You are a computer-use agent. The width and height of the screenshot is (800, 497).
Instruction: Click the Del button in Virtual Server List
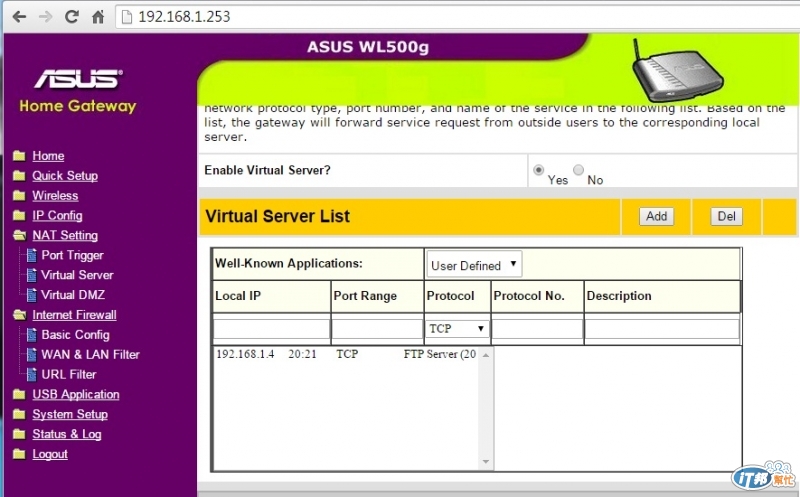pos(727,216)
